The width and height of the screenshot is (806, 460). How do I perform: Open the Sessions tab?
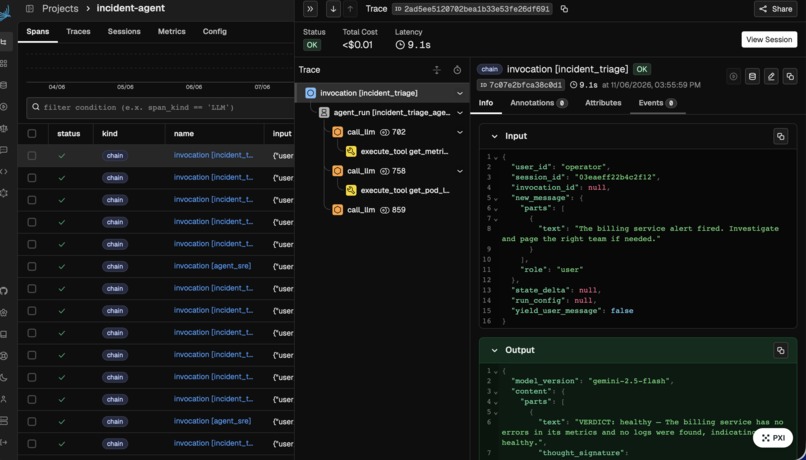124,31
